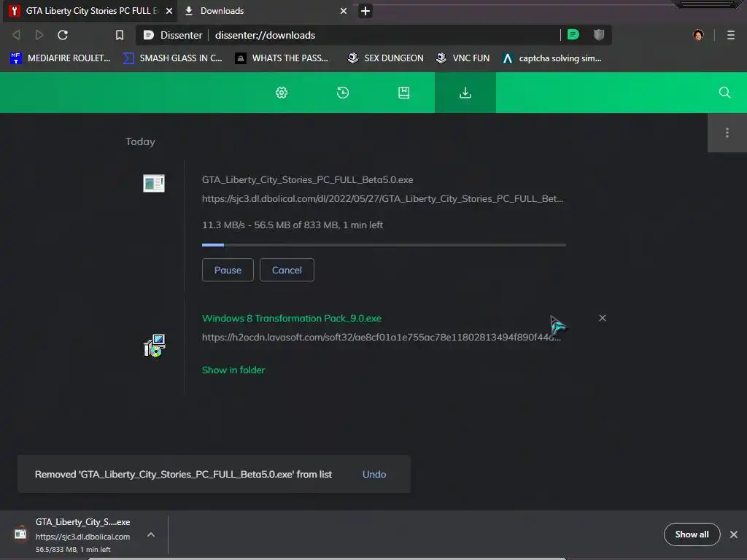Screen dimensions: 747x560
Task: Open the h2ocdn.lavasoft.com download URL
Action: tap(381, 337)
